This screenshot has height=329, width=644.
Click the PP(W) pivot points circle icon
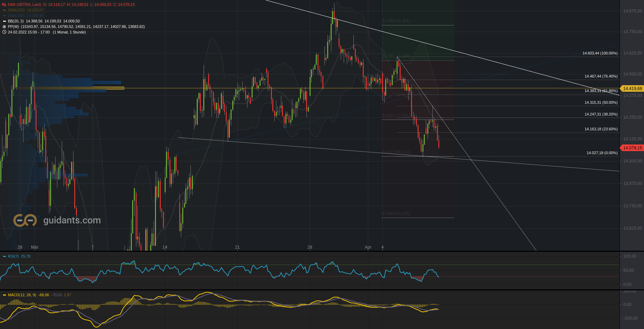pos(4,27)
